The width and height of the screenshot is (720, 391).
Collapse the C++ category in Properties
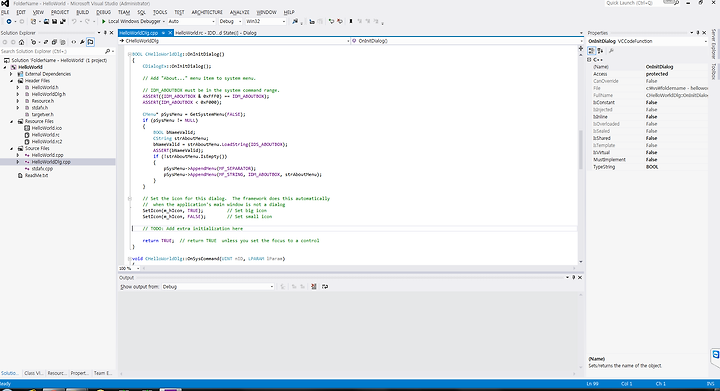[x=589, y=60]
